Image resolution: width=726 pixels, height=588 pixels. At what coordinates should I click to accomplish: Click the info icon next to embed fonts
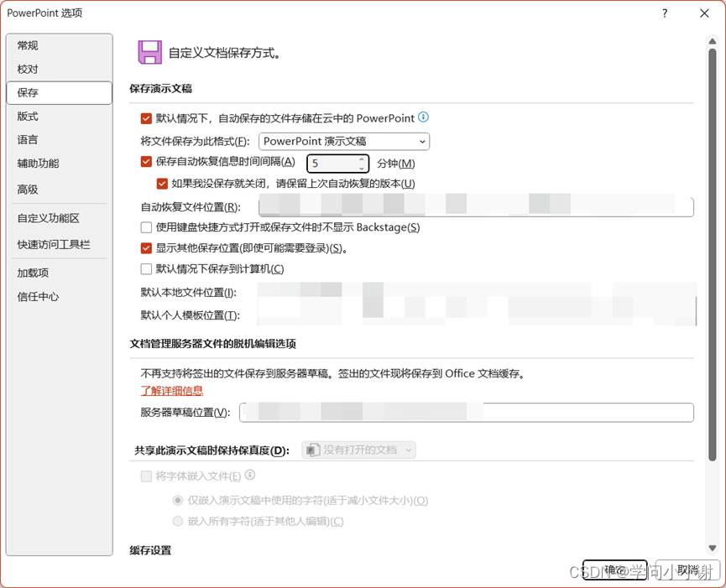click(250, 475)
